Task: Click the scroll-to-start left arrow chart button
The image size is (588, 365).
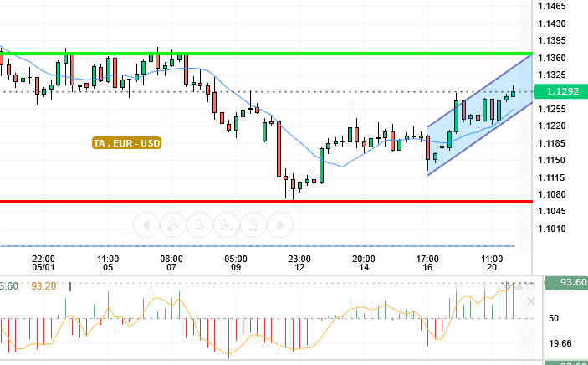Action: click(146, 225)
